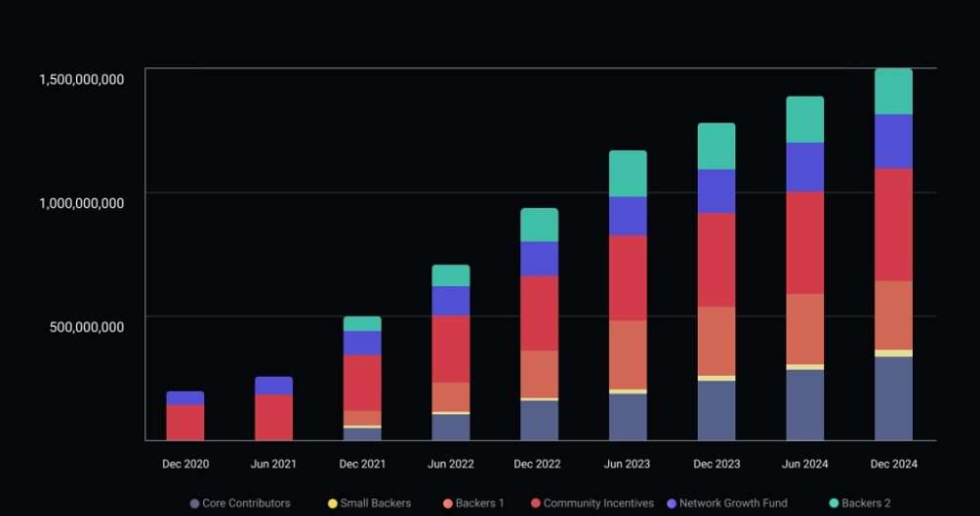
Task: Click the Jun 2024 teal Backers 2 segment
Action: pos(805,119)
